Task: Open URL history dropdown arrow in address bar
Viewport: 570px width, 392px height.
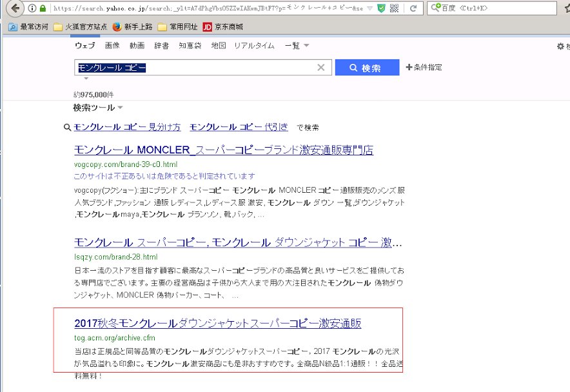Action: [x=369, y=8]
